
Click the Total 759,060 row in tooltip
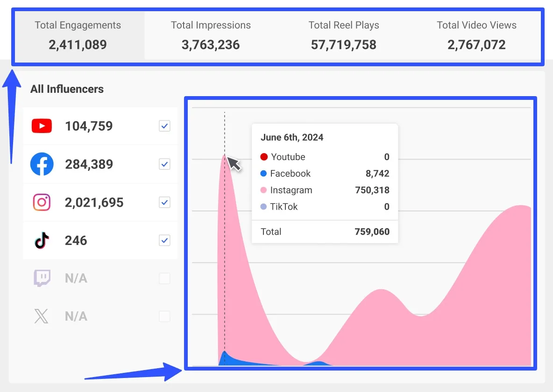[325, 232]
